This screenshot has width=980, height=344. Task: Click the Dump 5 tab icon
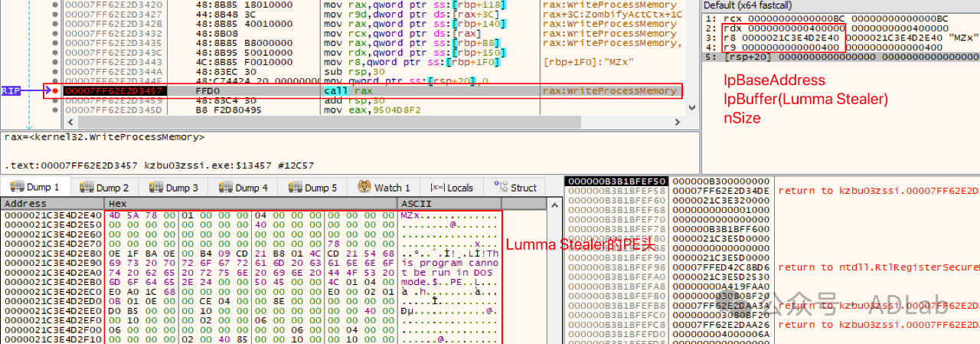click(x=295, y=187)
